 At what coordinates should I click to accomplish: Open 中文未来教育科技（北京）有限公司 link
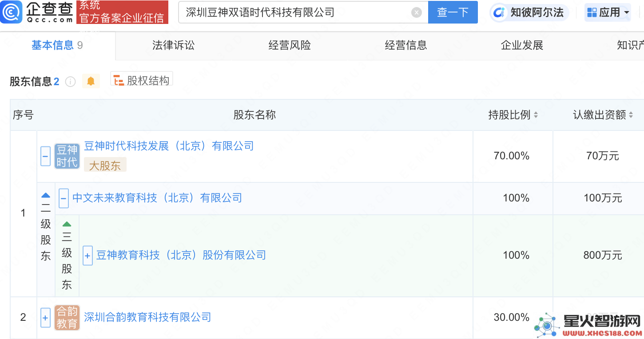(x=157, y=198)
